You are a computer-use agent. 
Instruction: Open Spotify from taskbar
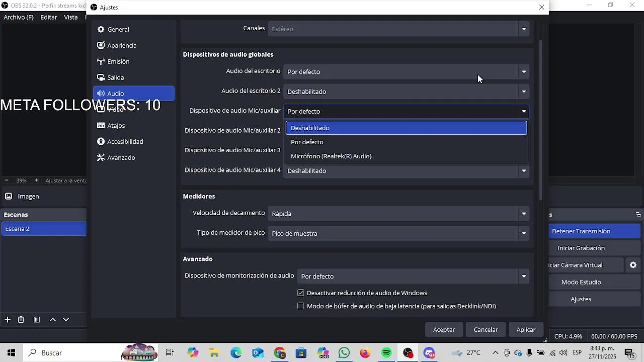[x=386, y=353]
